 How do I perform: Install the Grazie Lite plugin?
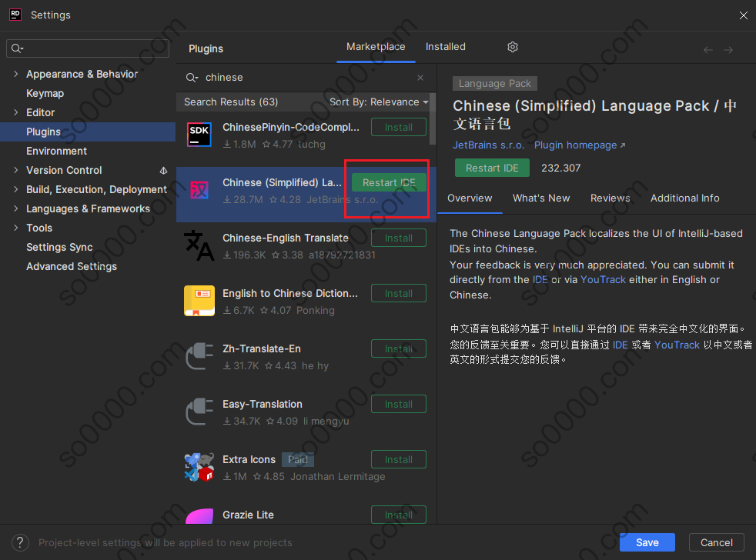pyautogui.click(x=399, y=515)
